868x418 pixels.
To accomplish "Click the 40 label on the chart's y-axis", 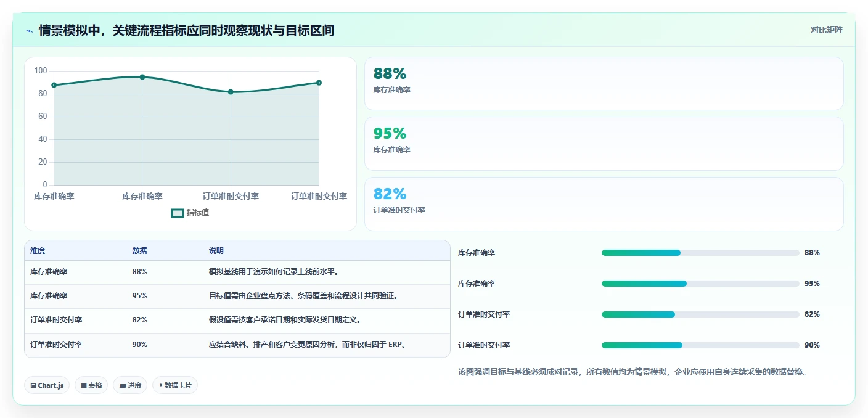I will tap(43, 139).
